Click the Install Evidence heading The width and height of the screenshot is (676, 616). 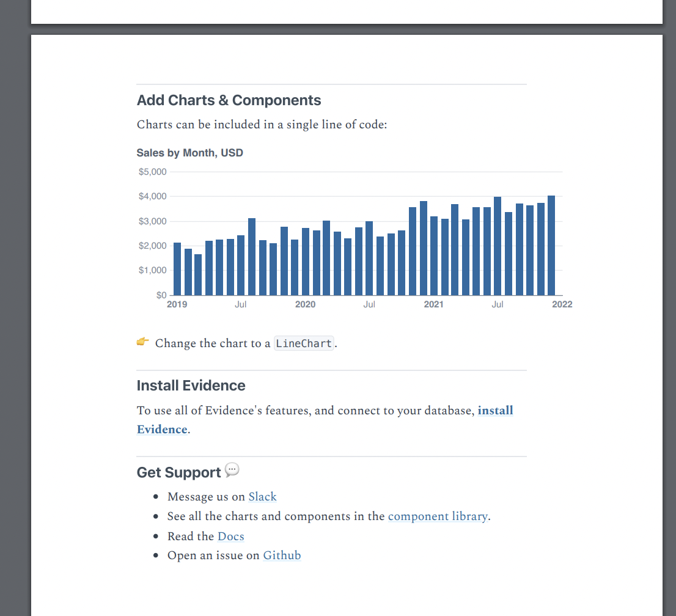(191, 386)
